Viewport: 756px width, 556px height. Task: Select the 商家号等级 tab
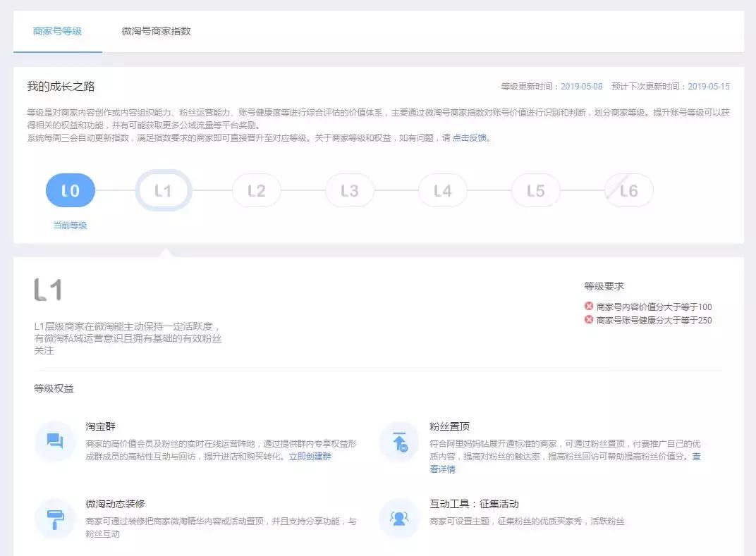[x=57, y=31]
